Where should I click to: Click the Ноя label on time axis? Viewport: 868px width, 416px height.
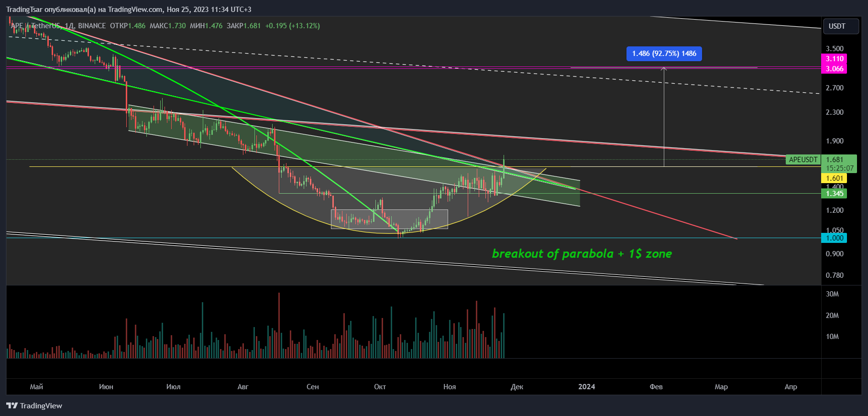pos(450,387)
